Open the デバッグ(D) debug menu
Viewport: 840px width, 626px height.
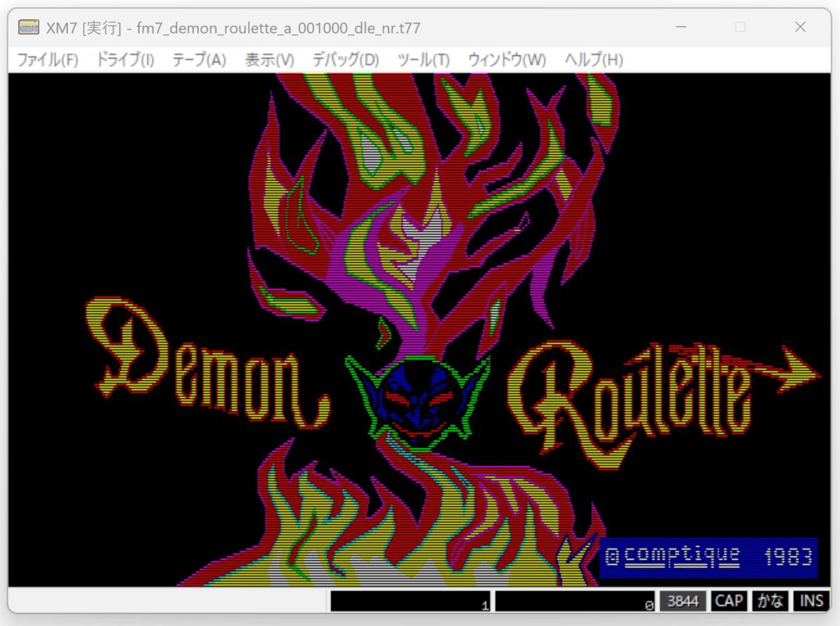tap(345, 60)
